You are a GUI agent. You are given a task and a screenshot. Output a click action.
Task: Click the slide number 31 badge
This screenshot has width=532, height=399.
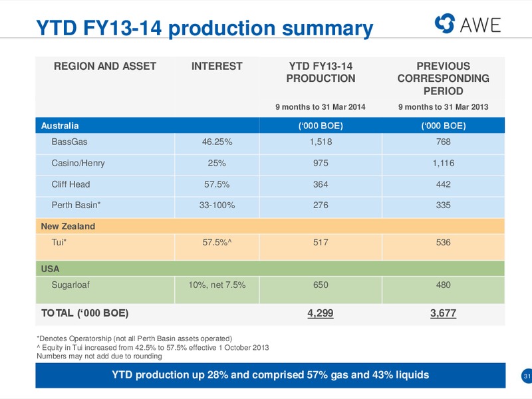tap(527, 376)
